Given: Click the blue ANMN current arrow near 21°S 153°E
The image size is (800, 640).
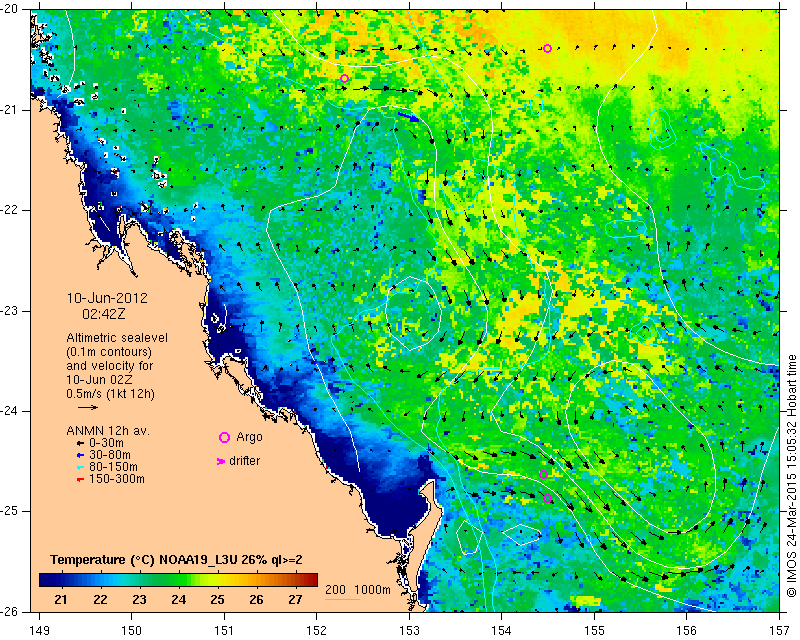Looking at the screenshot, I should pyautogui.click(x=408, y=117).
